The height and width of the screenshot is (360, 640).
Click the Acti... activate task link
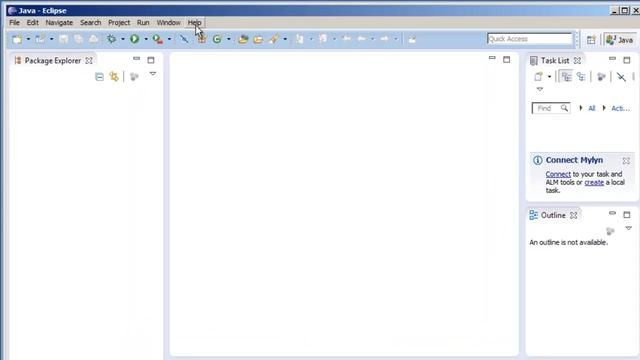pos(620,108)
